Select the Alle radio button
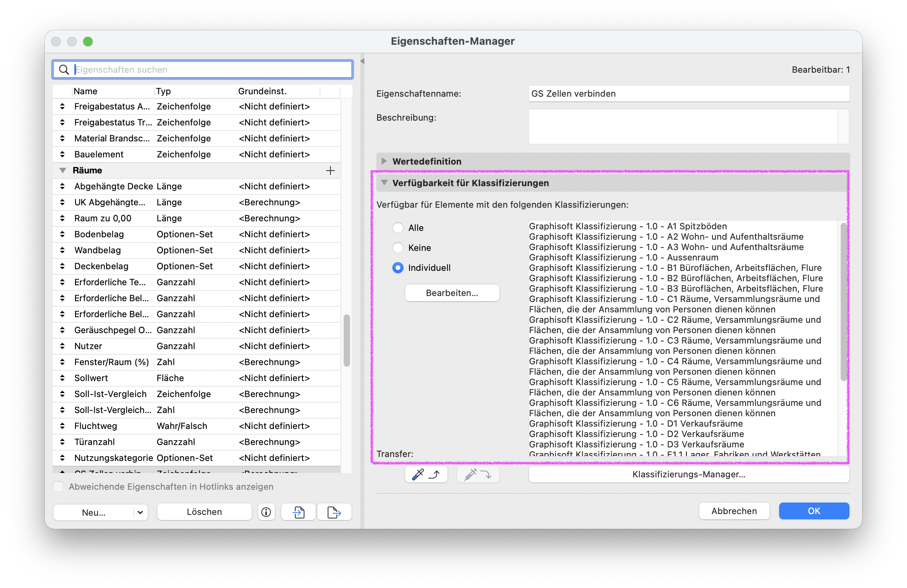The width and height of the screenshot is (907, 588). click(x=398, y=228)
